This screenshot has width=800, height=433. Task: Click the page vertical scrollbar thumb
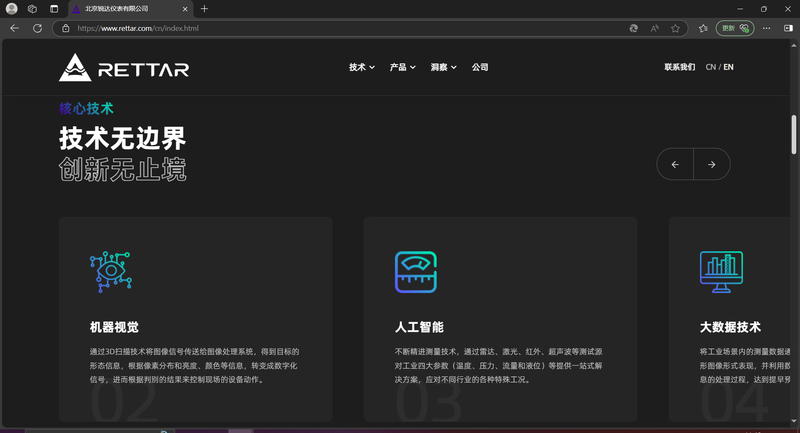[793, 135]
